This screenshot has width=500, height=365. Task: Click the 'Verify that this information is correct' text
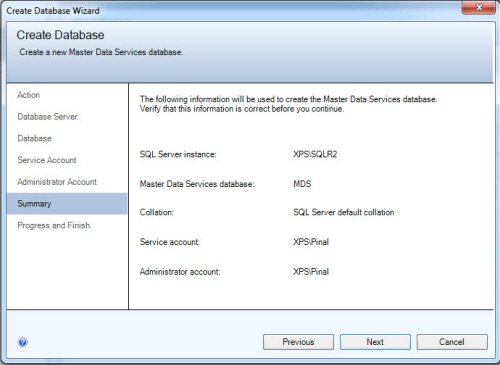(242, 109)
